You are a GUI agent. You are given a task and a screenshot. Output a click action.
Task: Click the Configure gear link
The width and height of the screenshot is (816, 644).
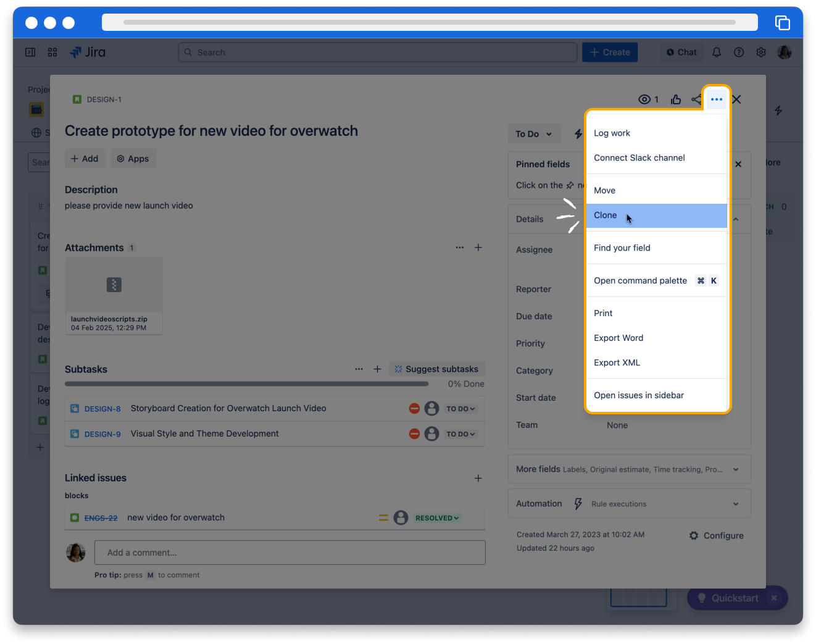(x=717, y=536)
